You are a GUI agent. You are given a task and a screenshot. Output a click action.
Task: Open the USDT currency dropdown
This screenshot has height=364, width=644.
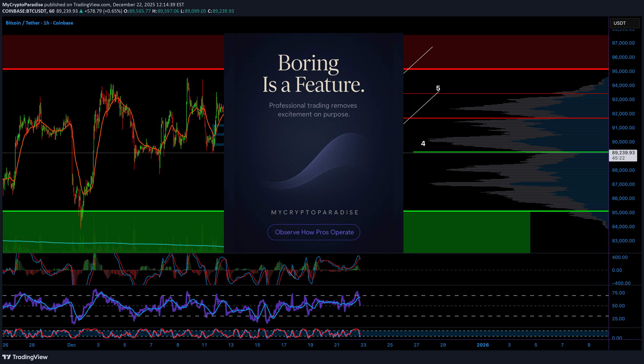tap(624, 23)
